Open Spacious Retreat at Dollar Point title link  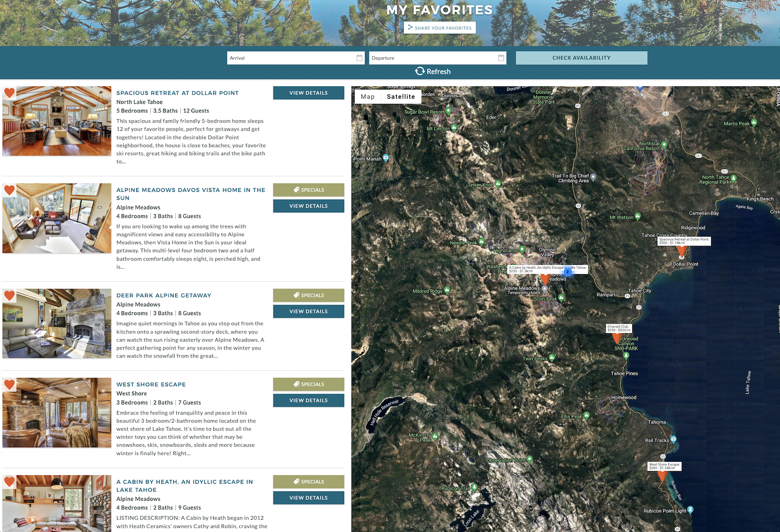click(177, 93)
